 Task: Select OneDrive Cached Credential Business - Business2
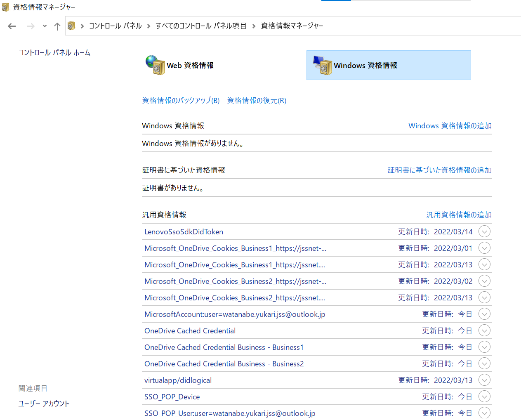pyautogui.click(x=224, y=364)
